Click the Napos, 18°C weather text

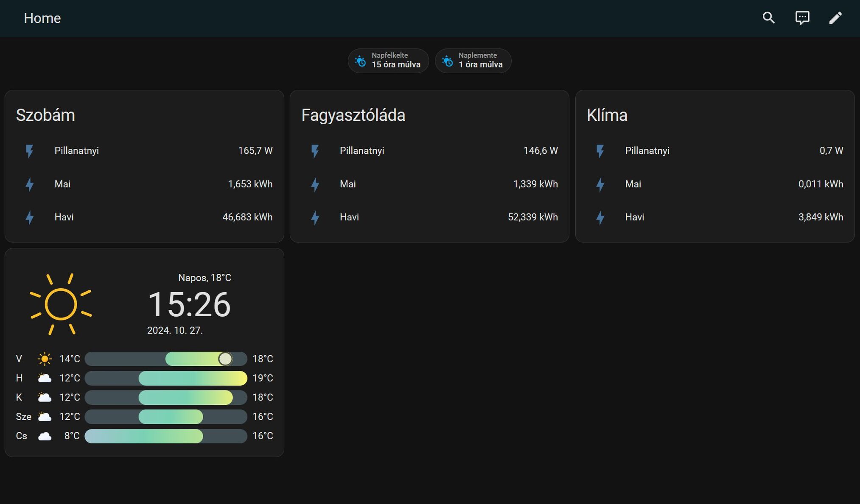(204, 278)
